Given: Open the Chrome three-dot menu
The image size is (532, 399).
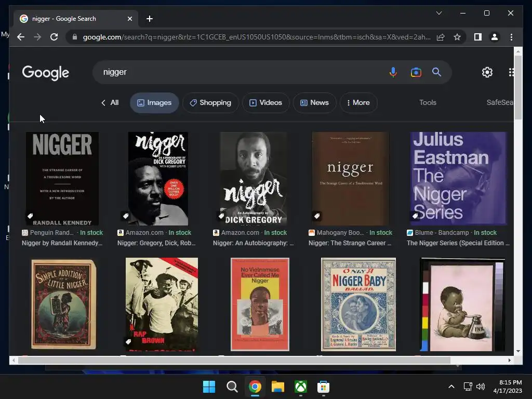Looking at the screenshot, I should [x=511, y=37].
